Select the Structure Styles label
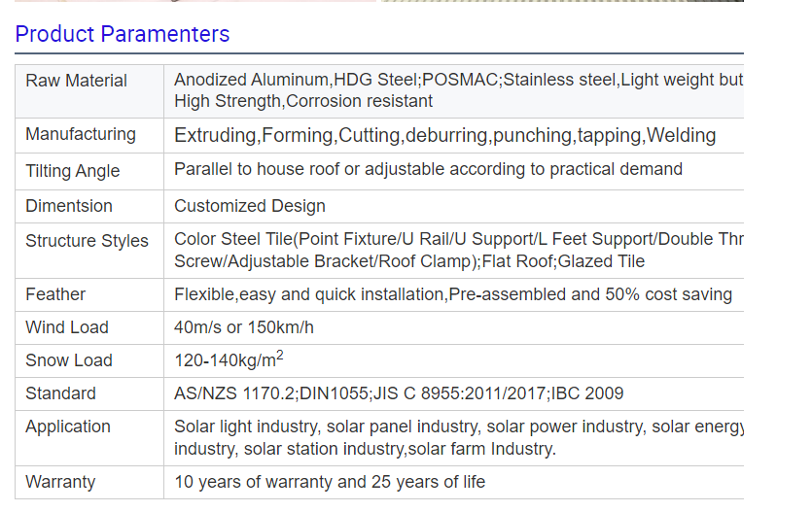Image resolution: width=812 pixels, height=512 pixels. [x=88, y=241]
